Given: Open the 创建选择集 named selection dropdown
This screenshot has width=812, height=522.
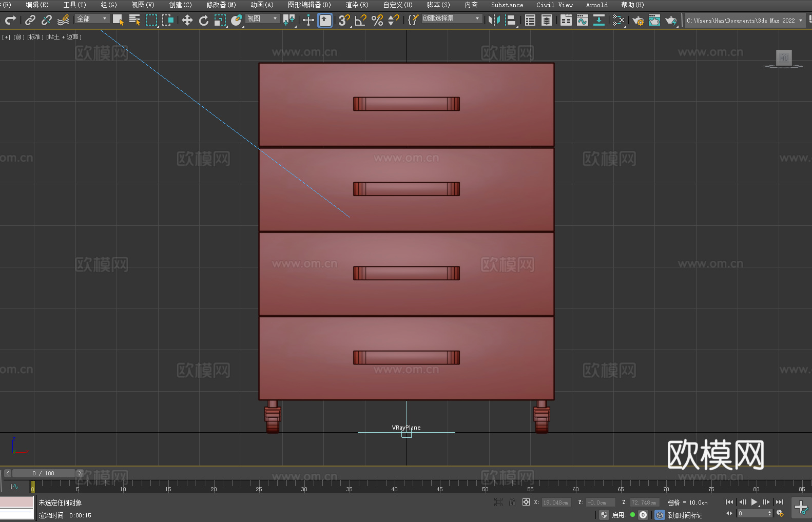Looking at the screenshot, I should pyautogui.click(x=452, y=18).
